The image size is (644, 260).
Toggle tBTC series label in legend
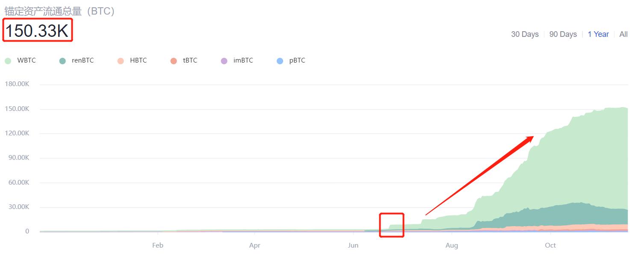point(190,60)
